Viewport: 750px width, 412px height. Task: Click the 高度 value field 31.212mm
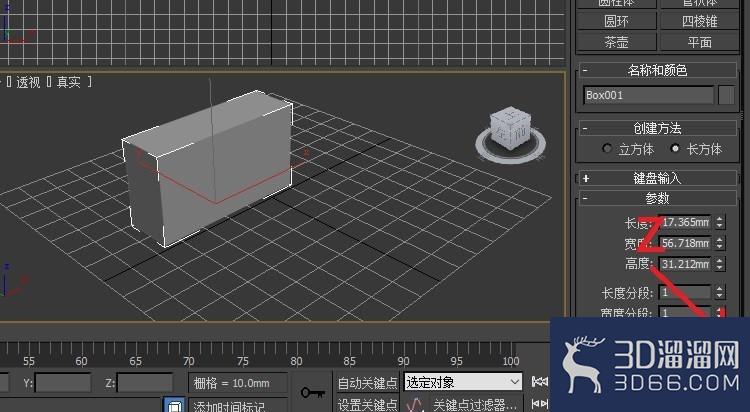coord(685,264)
